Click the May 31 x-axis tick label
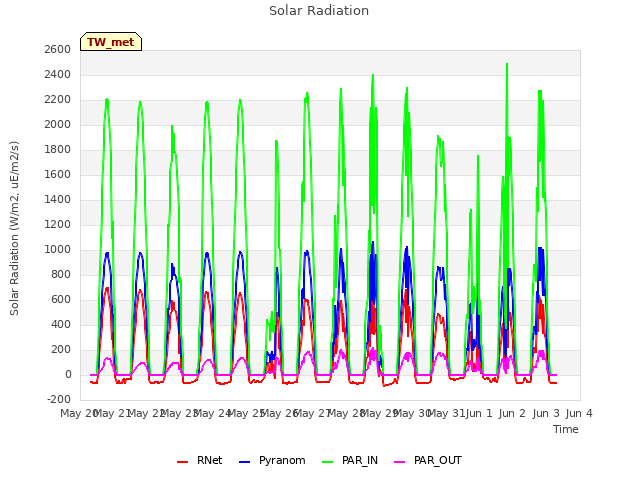The image size is (640, 480). (x=446, y=413)
